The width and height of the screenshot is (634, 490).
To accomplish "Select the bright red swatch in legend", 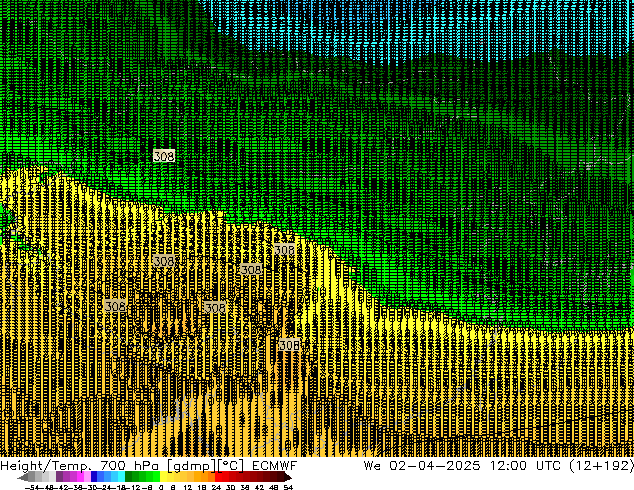I will click(x=218, y=476).
